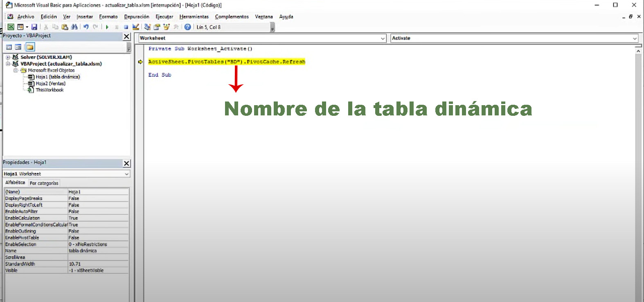Toggle Folders view in project panel
This screenshot has width=644, height=302.
[x=30, y=47]
